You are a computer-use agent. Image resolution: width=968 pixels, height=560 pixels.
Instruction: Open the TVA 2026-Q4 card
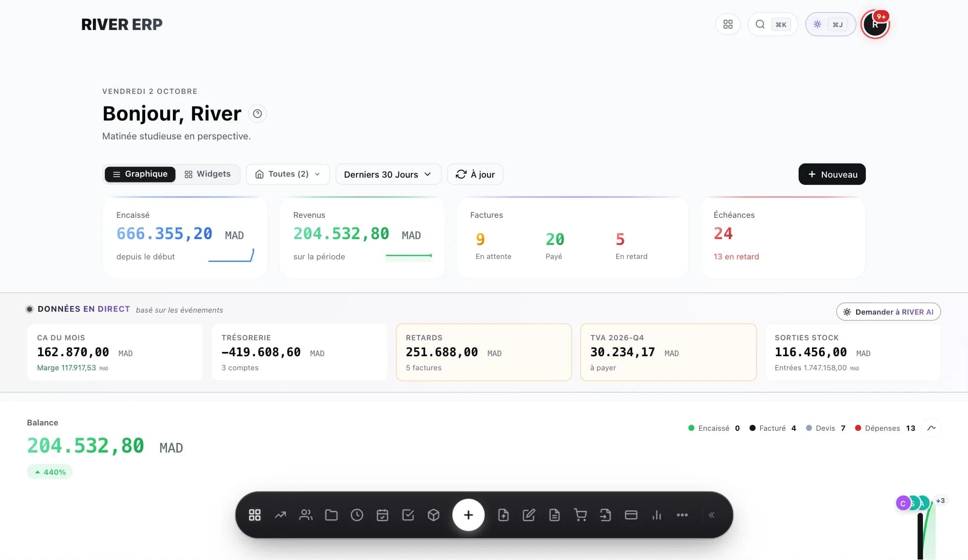point(668,352)
